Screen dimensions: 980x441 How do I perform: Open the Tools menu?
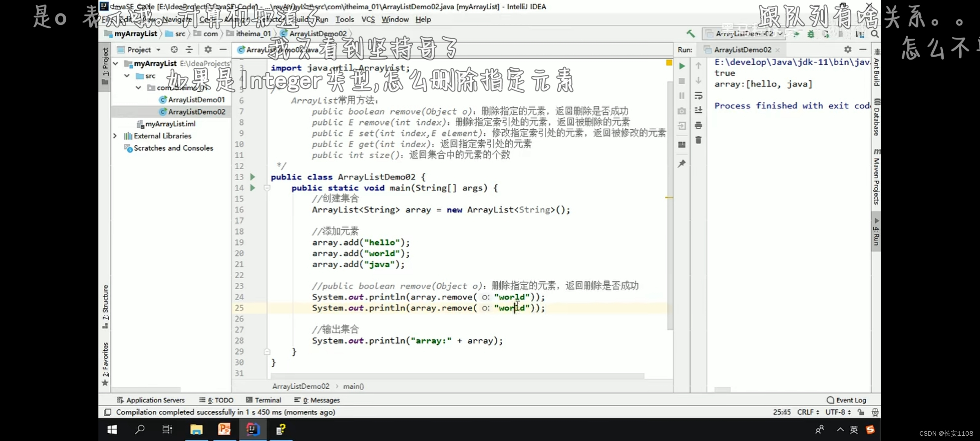tap(345, 19)
